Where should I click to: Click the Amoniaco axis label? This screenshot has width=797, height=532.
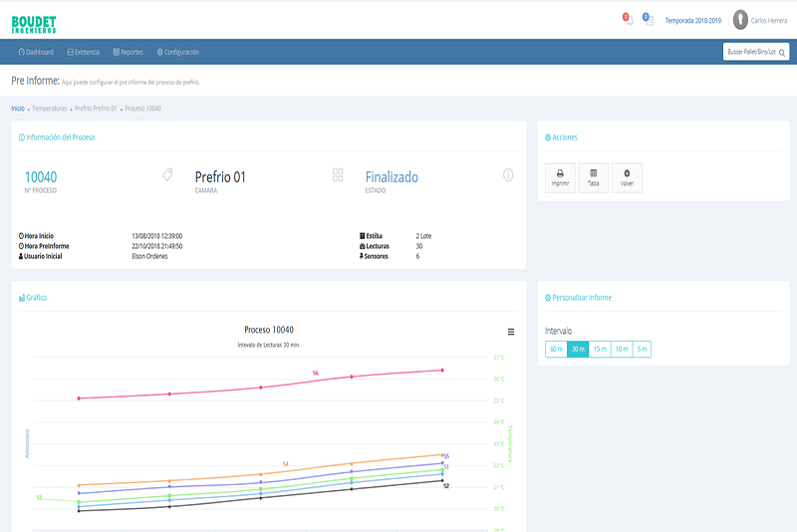pos(27,443)
